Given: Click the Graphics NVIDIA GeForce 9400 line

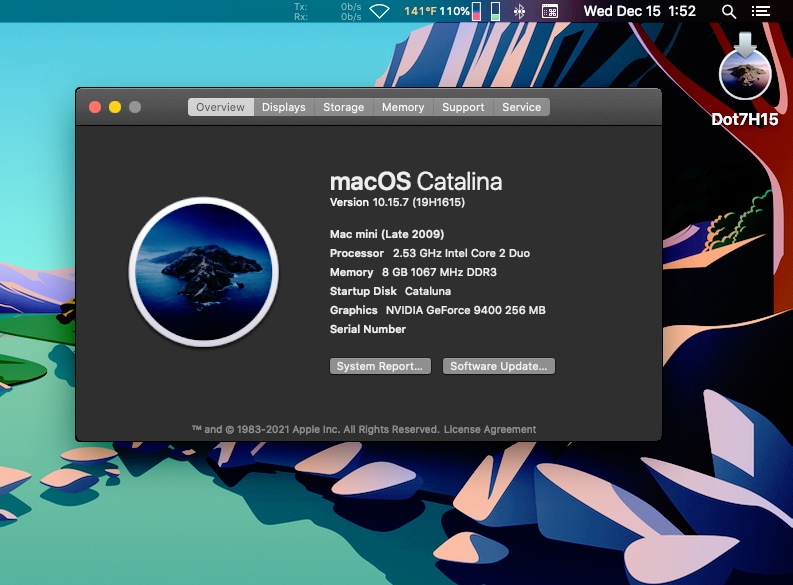Looking at the screenshot, I should tap(438, 310).
